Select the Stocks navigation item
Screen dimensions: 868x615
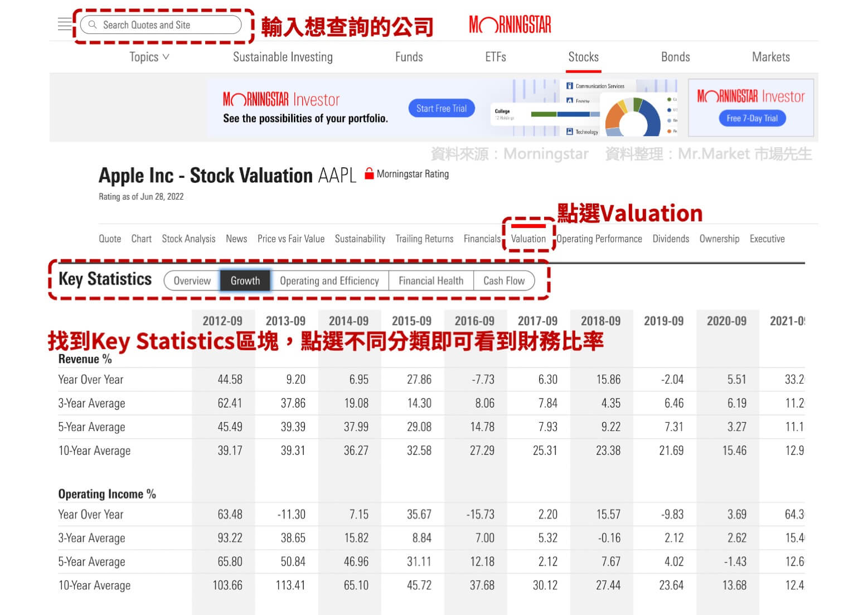click(583, 57)
